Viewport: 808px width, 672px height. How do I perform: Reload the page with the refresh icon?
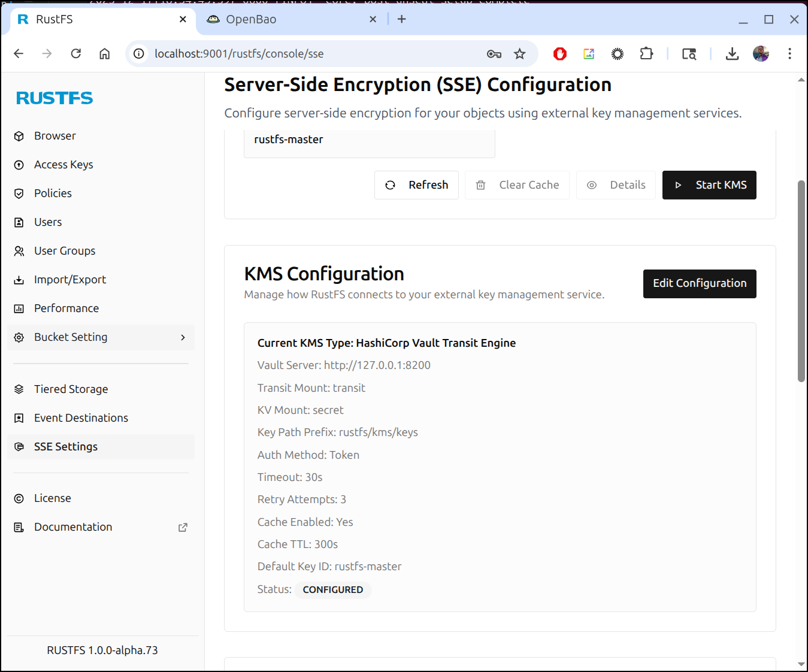tap(76, 54)
